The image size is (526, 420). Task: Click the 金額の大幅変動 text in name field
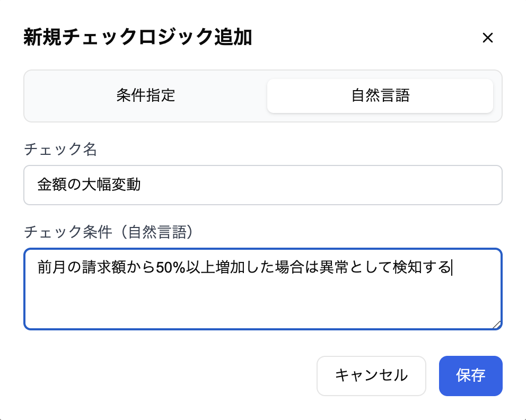[x=89, y=185]
